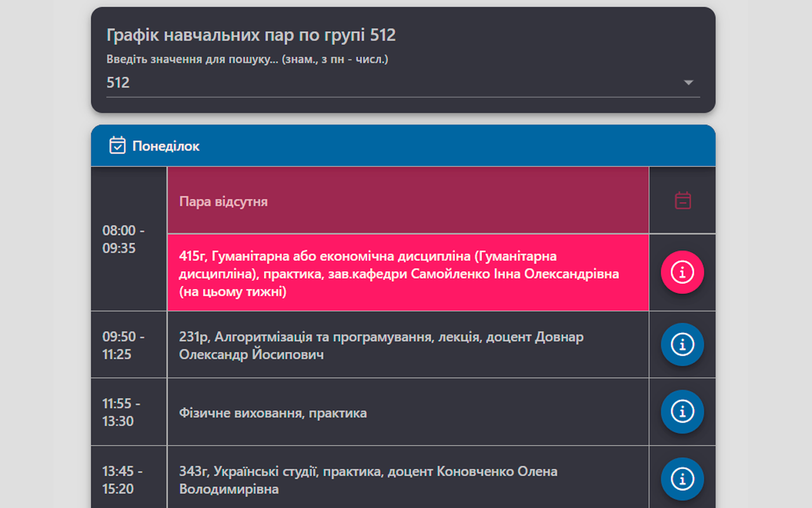
Task: Click the 'Фізичне виховання, практика' entry
Action: click(408, 413)
